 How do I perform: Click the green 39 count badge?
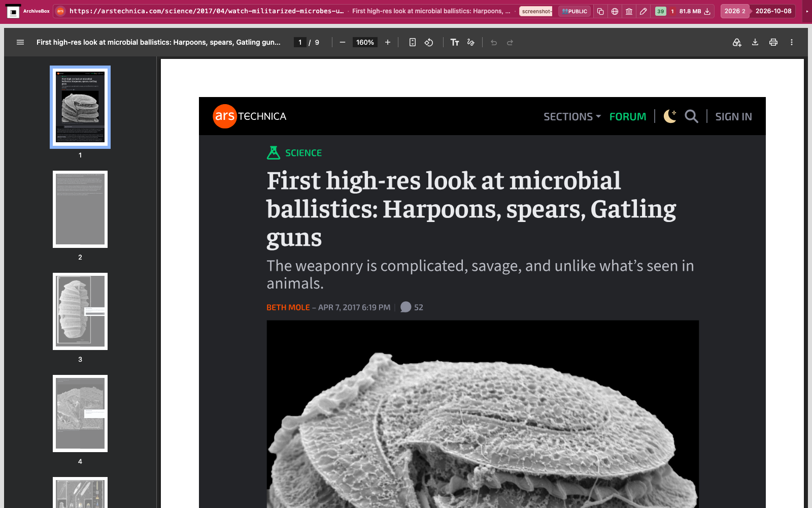click(660, 11)
